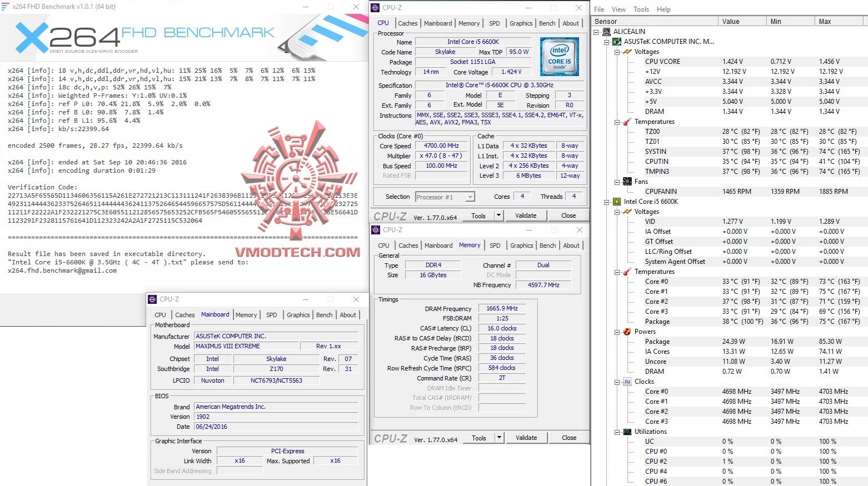
Task: Click Close in the processor CPU-Z window
Action: pyautogui.click(x=568, y=216)
